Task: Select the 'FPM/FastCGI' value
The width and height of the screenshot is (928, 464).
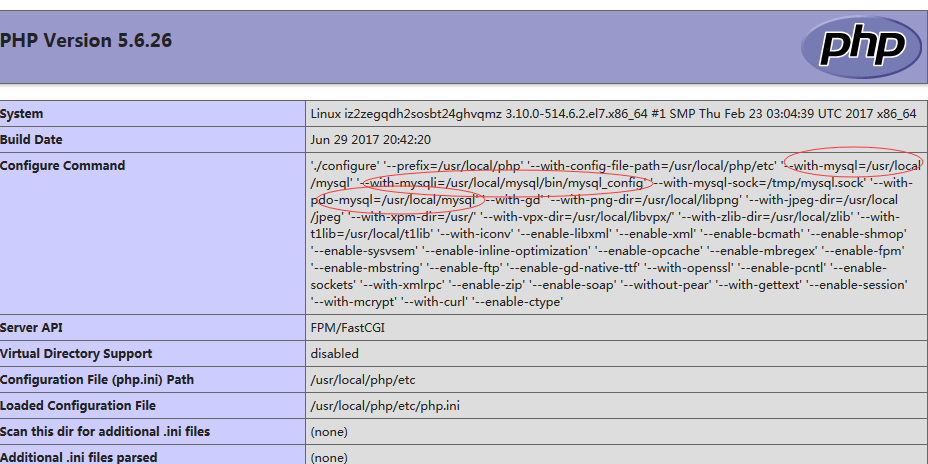Action: 347,328
